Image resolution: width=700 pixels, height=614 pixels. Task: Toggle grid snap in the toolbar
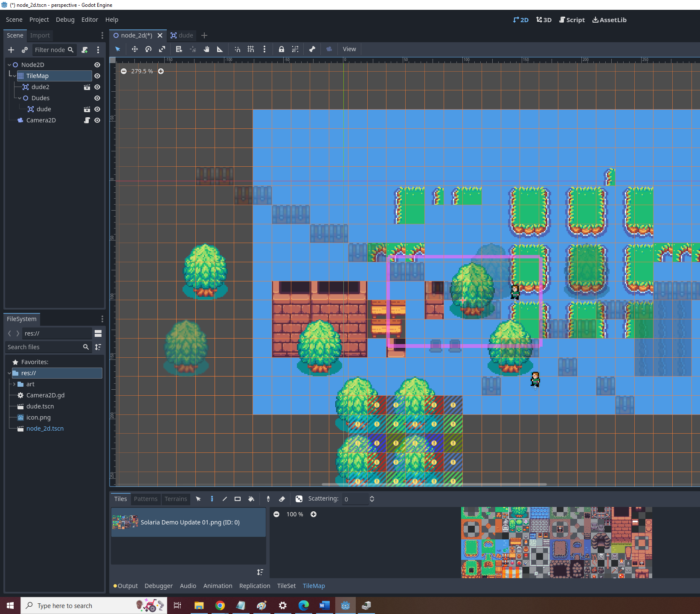click(x=251, y=49)
